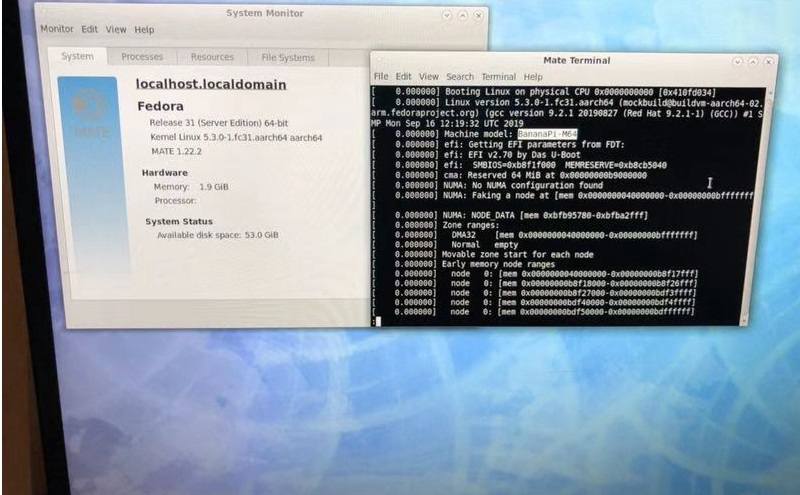Switch to the File Systems tab
This screenshot has width=800, height=495.
pyautogui.click(x=288, y=58)
